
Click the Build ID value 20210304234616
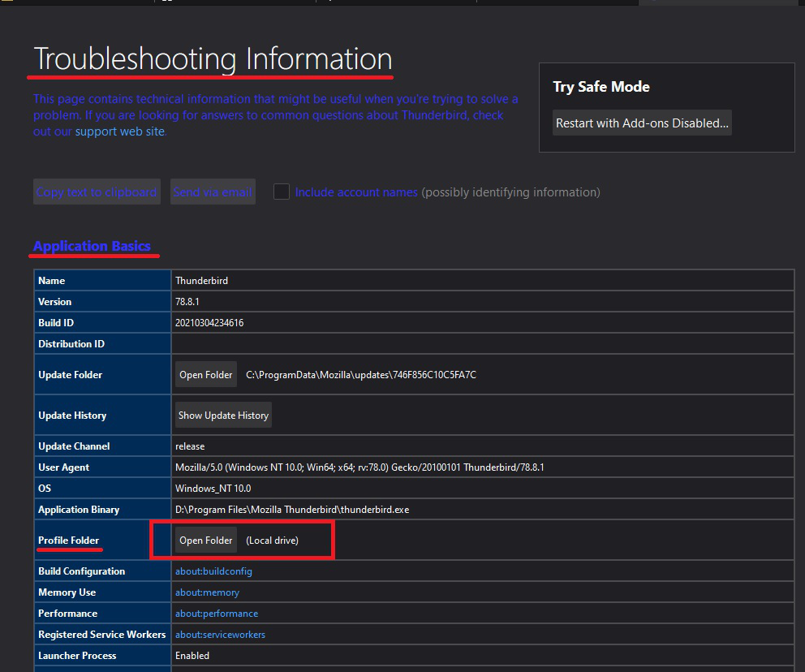click(x=209, y=323)
